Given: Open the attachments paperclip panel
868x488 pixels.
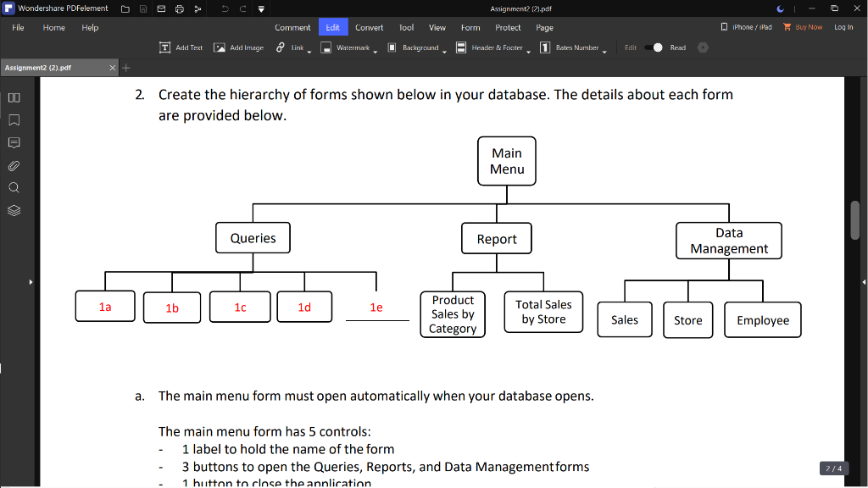Looking at the screenshot, I should point(14,165).
